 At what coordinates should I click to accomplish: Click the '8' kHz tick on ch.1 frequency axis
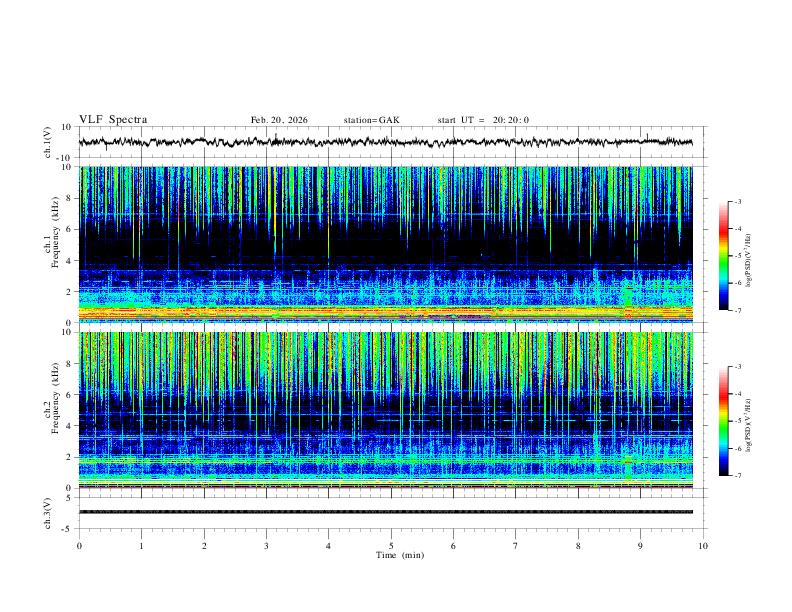tap(69, 198)
